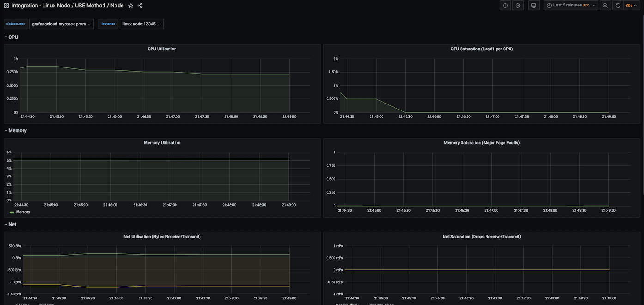Viewport: 644px width, 305px height.
Task: Open the Memory Utilisation panel title menu
Action: tap(162, 143)
